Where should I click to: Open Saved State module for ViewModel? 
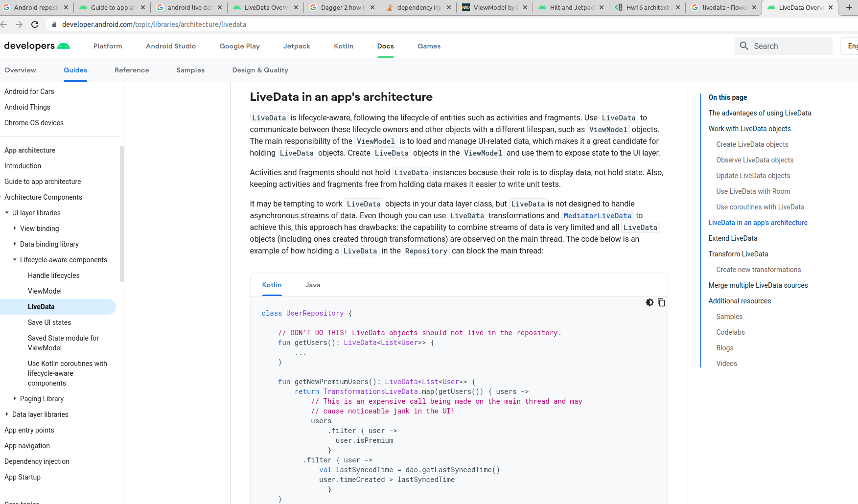coord(63,343)
